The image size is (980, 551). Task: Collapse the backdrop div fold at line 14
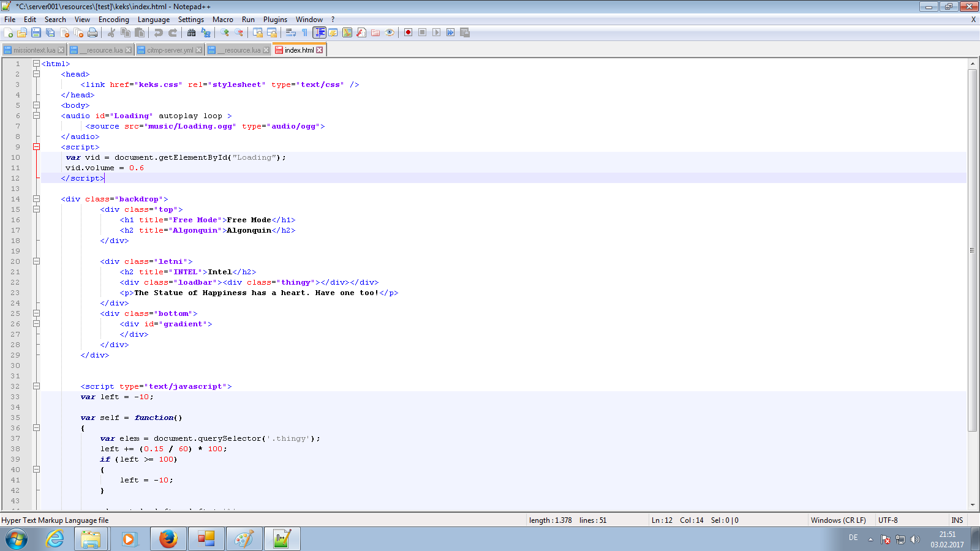pyautogui.click(x=37, y=198)
